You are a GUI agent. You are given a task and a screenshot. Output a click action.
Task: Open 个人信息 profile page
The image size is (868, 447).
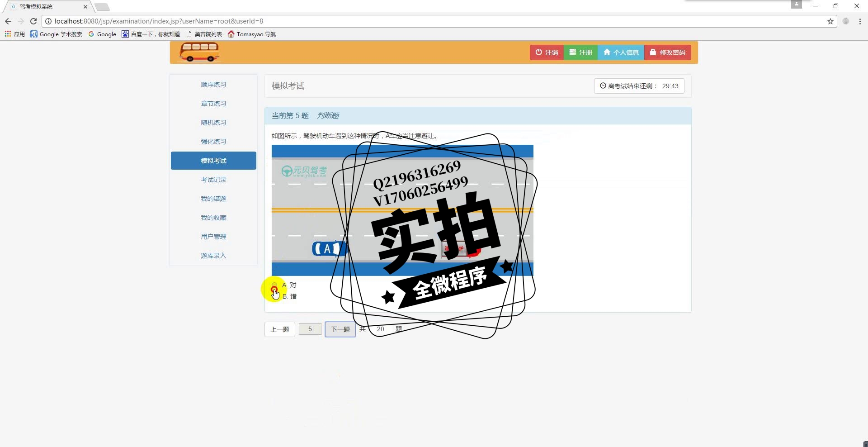pos(621,52)
